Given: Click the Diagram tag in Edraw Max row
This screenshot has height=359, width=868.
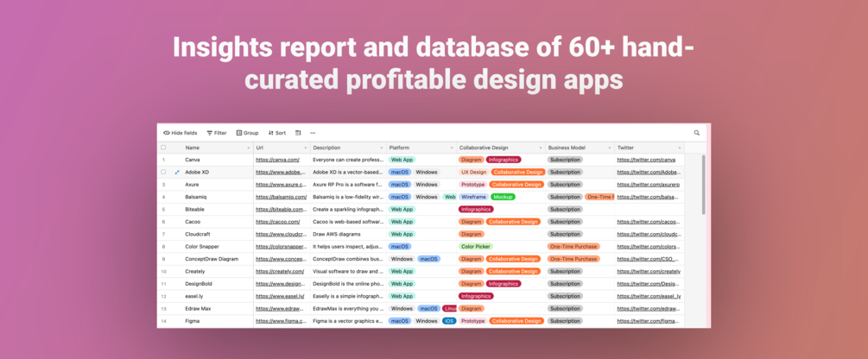Looking at the screenshot, I should coord(472,309).
